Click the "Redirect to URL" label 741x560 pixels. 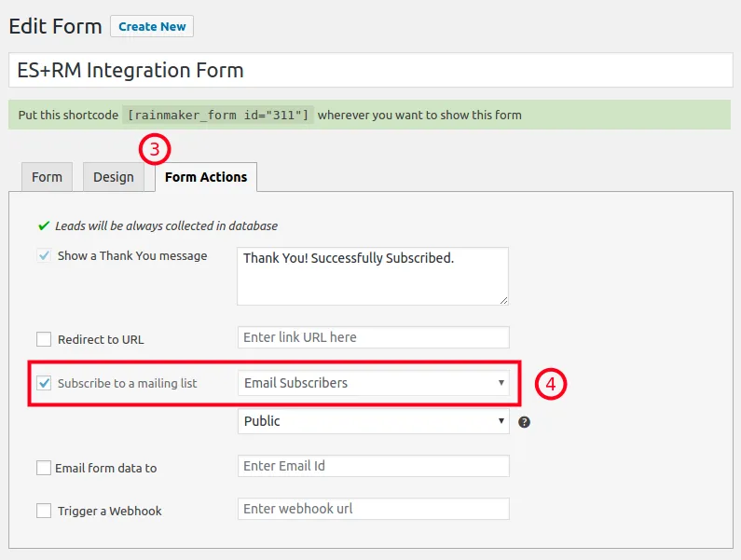[x=101, y=339]
